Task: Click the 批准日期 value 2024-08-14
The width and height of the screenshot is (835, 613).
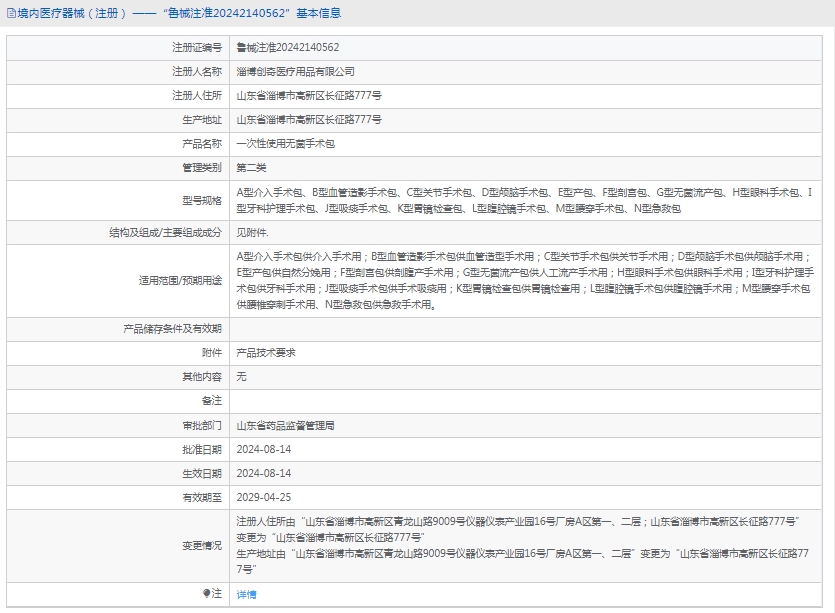Action: 264,449
